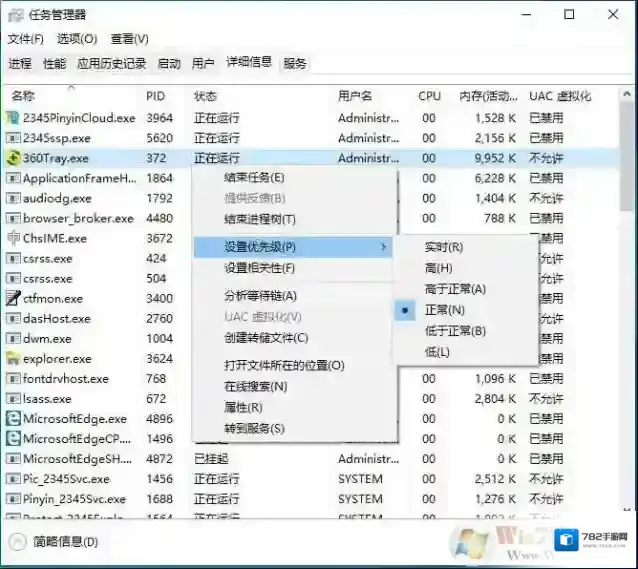This screenshot has width=638, height=569.
Task: Switch to the 进程 tab
Action: coord(20,63)
